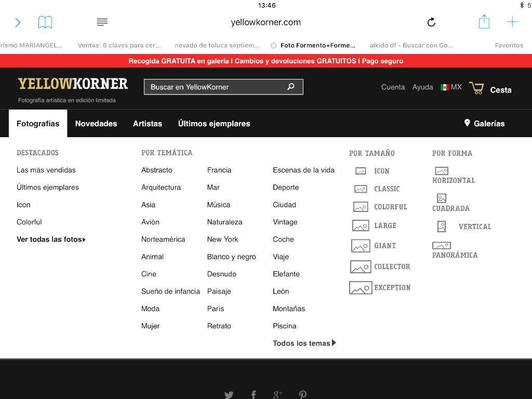Close the Foto Formento tab

(274, 45)
